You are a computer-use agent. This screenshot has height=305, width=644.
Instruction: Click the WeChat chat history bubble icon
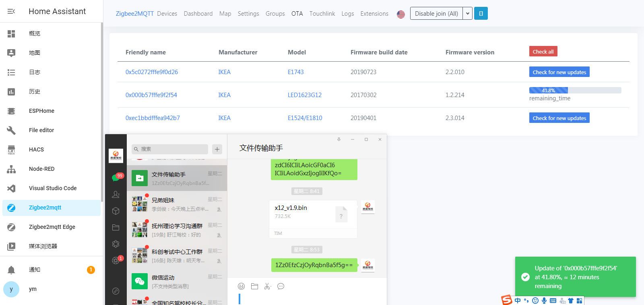pos(281,286)
